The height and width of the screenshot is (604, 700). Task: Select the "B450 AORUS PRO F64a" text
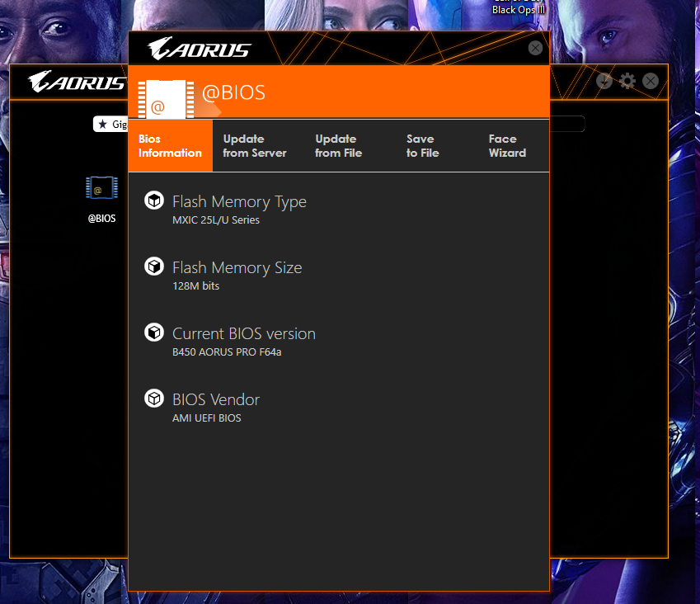(227, 352)
